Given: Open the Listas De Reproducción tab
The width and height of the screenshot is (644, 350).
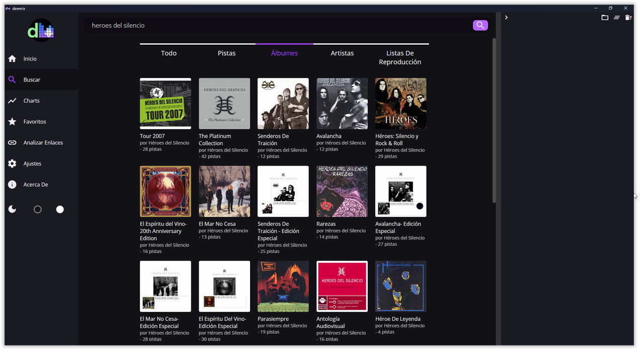Looking at the screenshot, I should [400, 57].
